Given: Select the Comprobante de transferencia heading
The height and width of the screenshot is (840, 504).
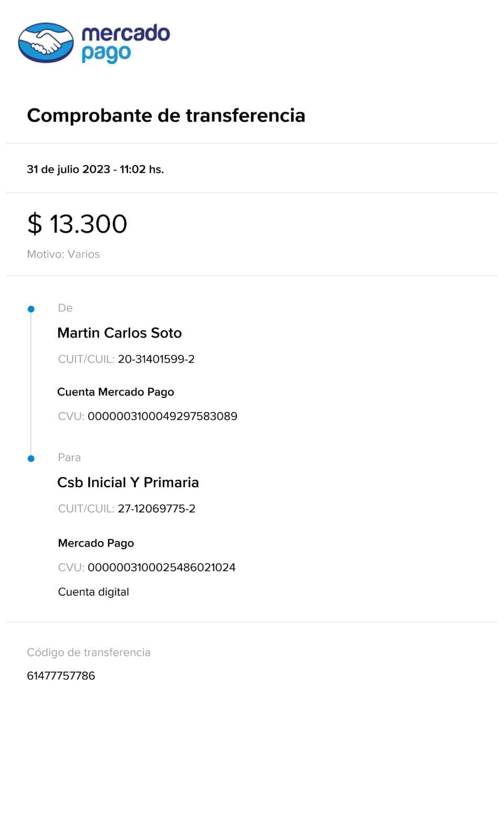Looking at the screenshot, I should point(166,115).
